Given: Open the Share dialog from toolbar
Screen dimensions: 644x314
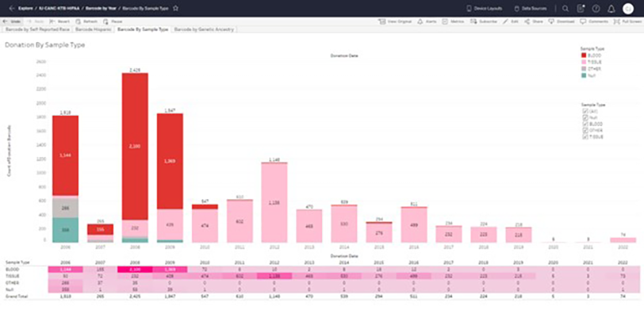Looking at the screenshot, I should 533,21.
